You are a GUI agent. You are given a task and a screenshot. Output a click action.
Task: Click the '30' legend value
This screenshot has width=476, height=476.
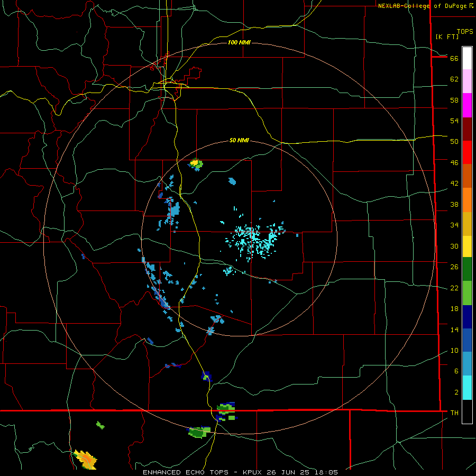click(x=454, y=246)
